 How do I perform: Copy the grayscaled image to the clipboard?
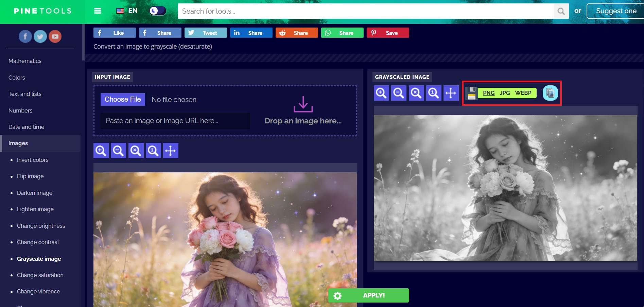[x=550, y=93]
